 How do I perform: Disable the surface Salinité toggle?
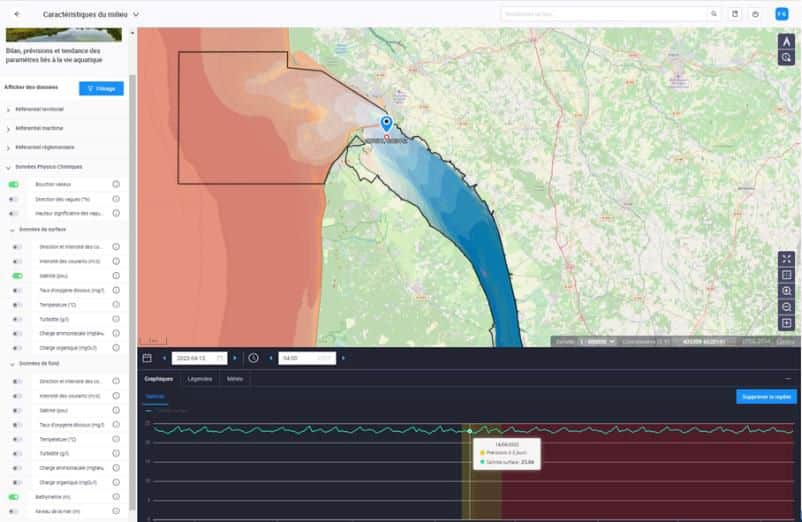[16, 275]
